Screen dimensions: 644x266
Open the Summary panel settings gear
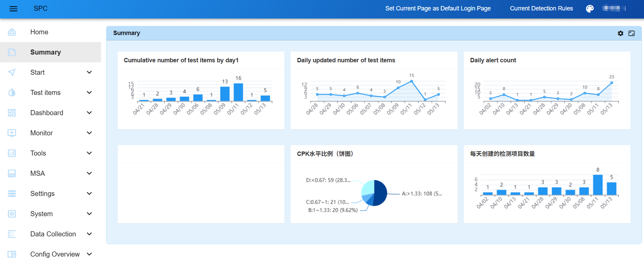point(620,33)
